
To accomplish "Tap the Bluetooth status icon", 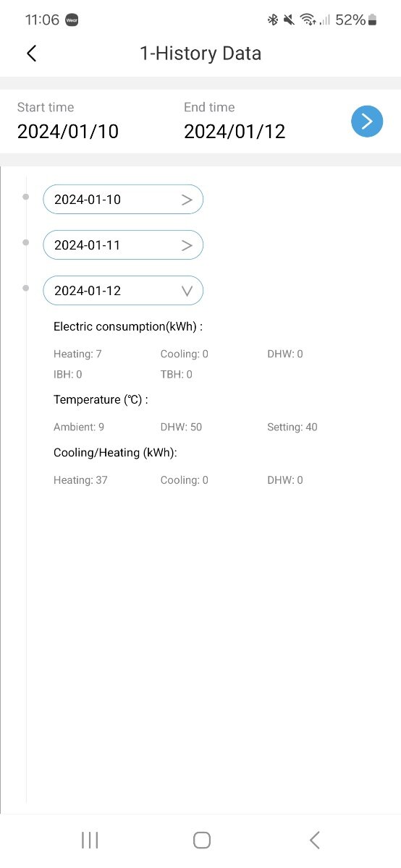I will (273, 20).
